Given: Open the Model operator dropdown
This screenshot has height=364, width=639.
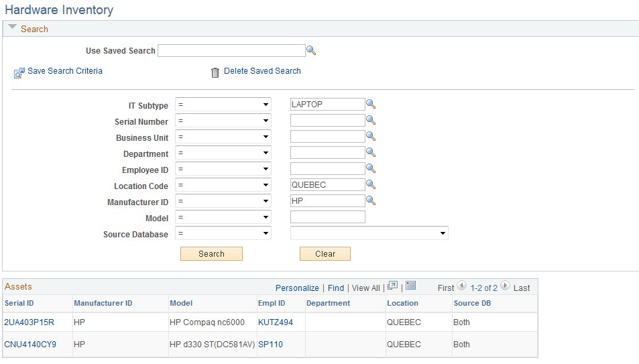Looking at the screenshot, I should (x=223, y=217).
